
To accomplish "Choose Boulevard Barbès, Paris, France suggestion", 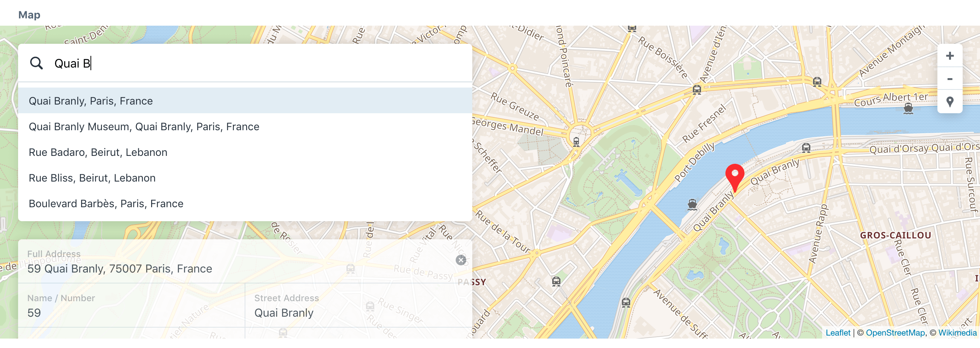I will click(x=245, y=203).
